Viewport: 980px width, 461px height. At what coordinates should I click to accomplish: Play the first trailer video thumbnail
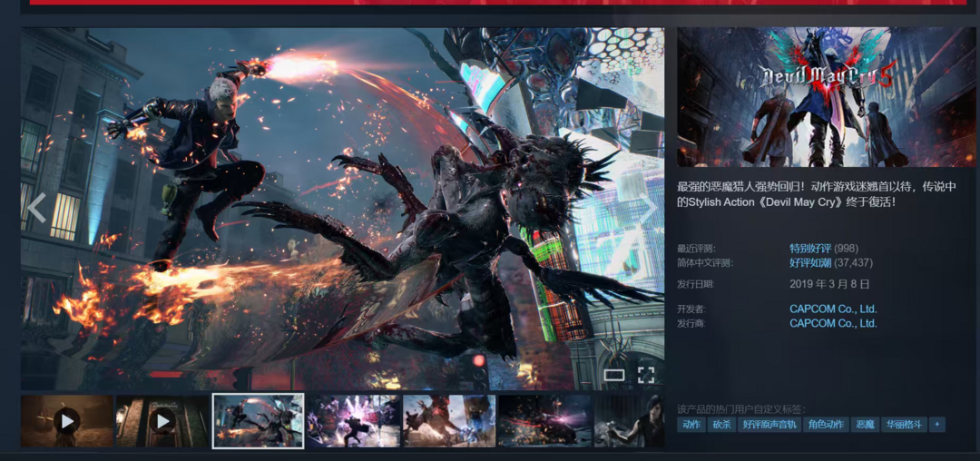point(67,421)
